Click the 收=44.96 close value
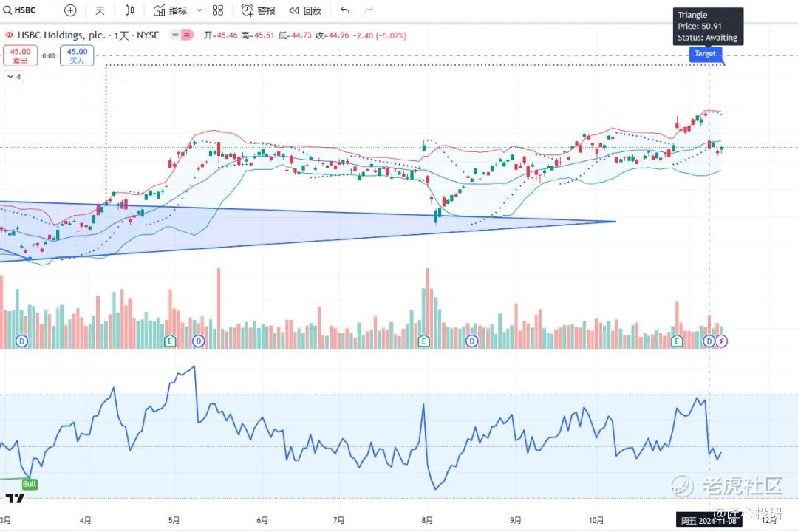 (x=332, y=35)
